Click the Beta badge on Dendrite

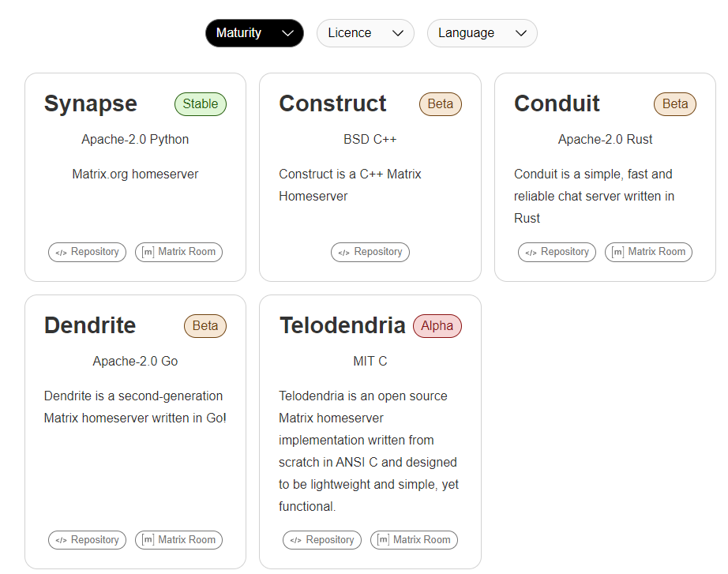click(x=205, y=326)
